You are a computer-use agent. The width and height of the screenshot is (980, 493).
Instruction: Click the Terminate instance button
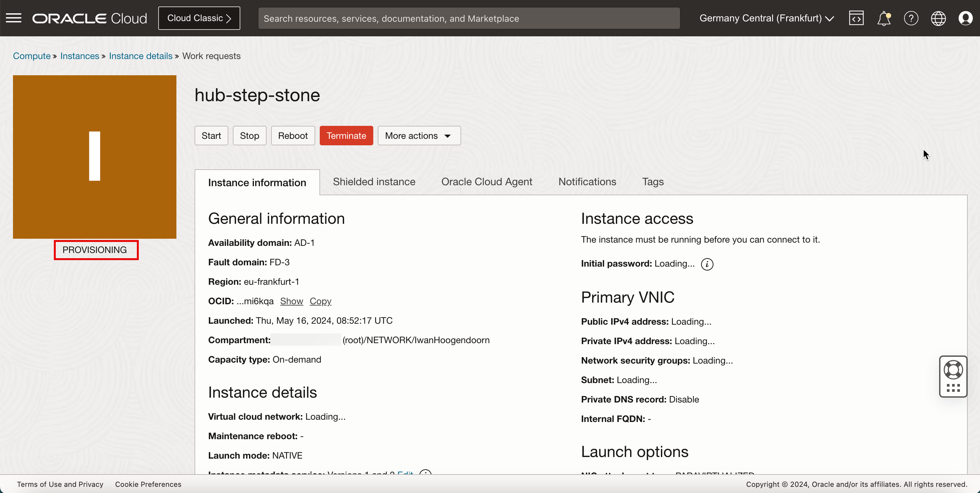tap(346, 135)
